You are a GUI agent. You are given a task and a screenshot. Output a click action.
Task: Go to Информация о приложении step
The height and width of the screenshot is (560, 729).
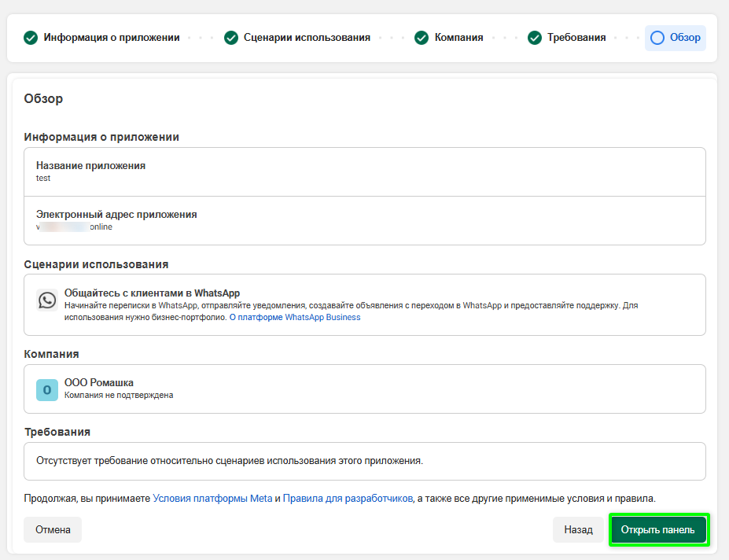click(112, 38)
